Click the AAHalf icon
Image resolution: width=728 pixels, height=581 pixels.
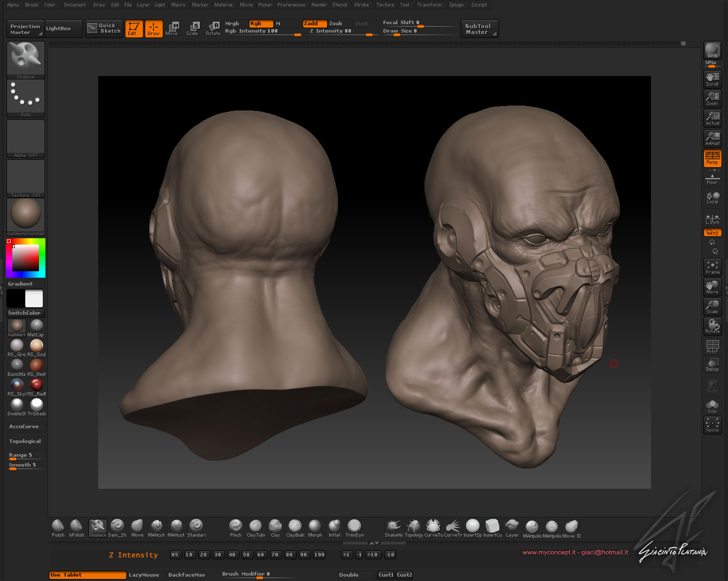pyautogui.click(x=712, y=139)
